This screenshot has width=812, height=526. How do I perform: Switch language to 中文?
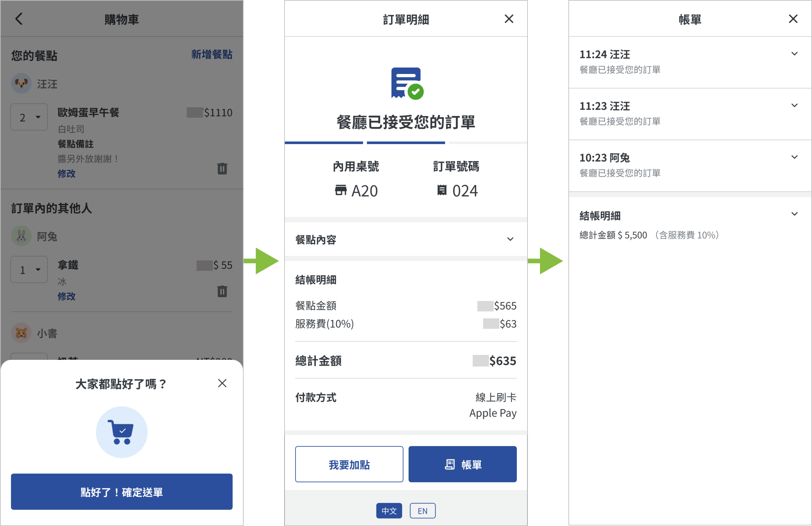tap(389, 511)
